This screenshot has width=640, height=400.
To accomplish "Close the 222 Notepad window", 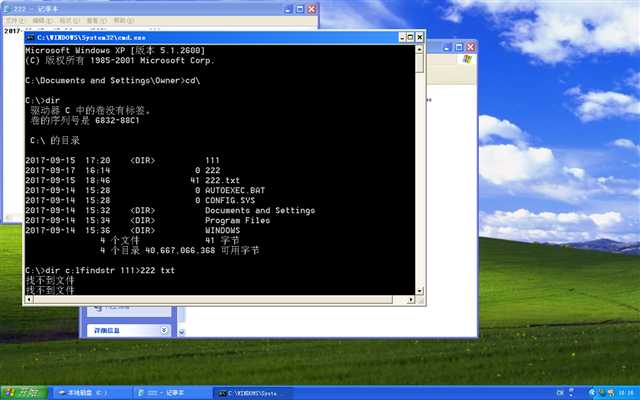I will click(x=312, y=9).
